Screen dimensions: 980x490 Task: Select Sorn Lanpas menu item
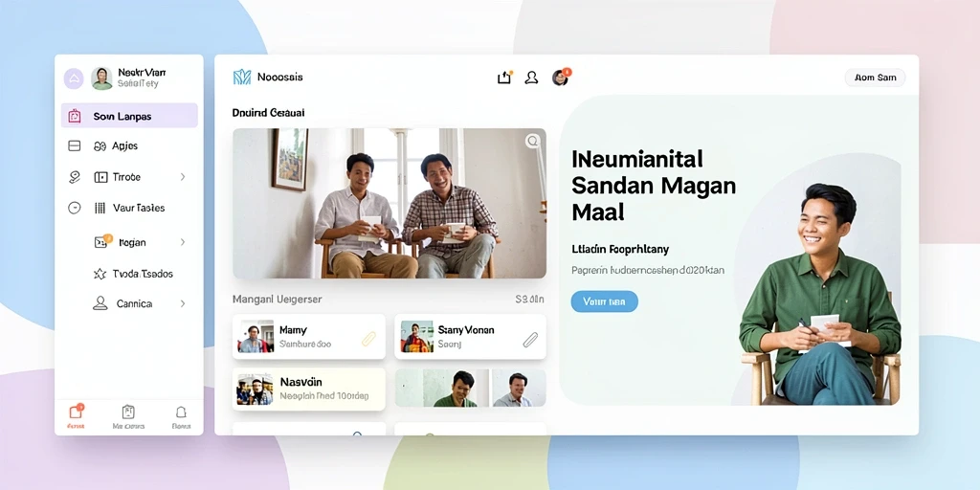pos(129,116)
